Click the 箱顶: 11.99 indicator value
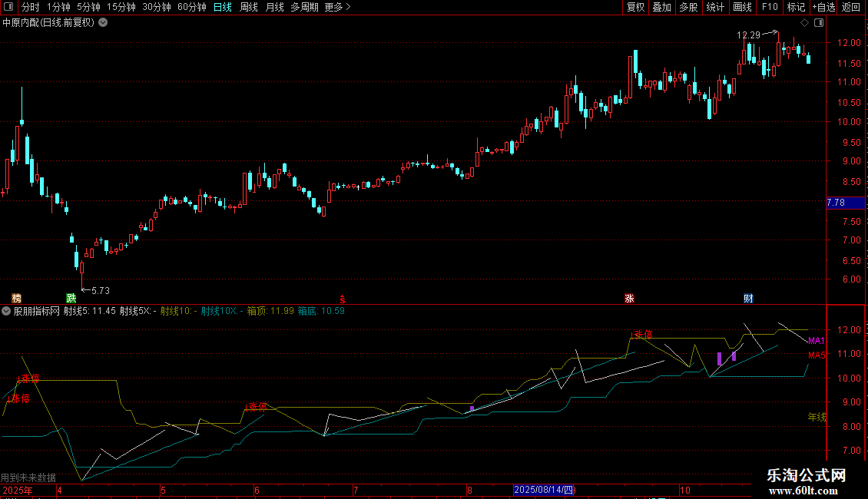This screenshot has height=499, width=868. (x=270, y=311)
